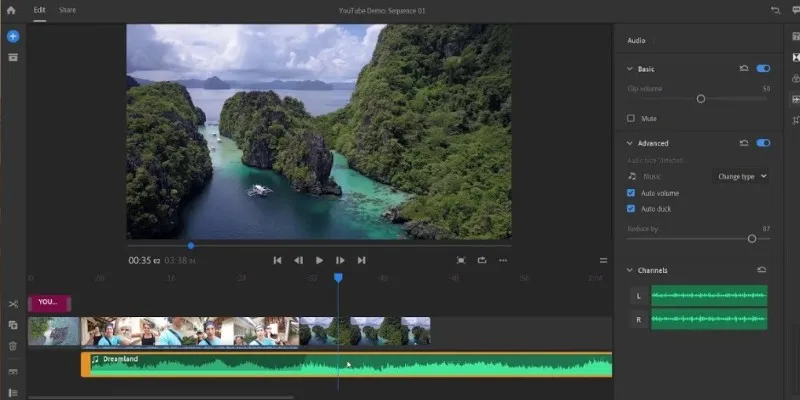
Task: Select the scissors Split tool
Action: click(13, 304)
